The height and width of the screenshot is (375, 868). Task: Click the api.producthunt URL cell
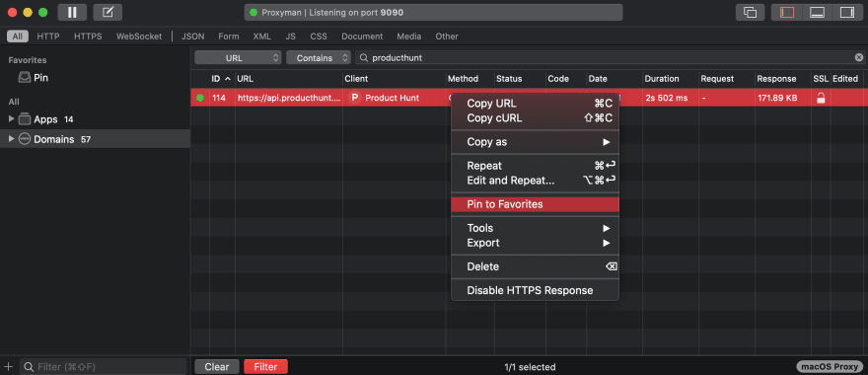tap(288, 98)
